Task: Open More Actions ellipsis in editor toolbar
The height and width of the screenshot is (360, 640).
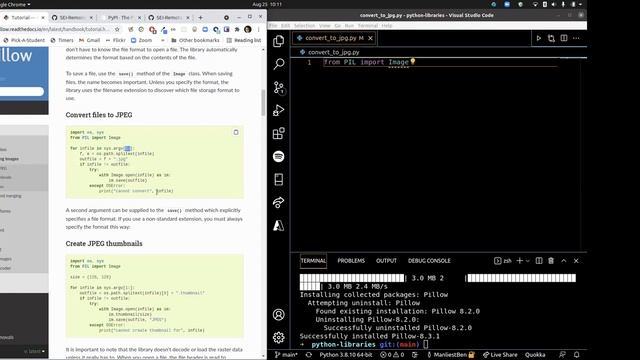Action: coord(576,38)
